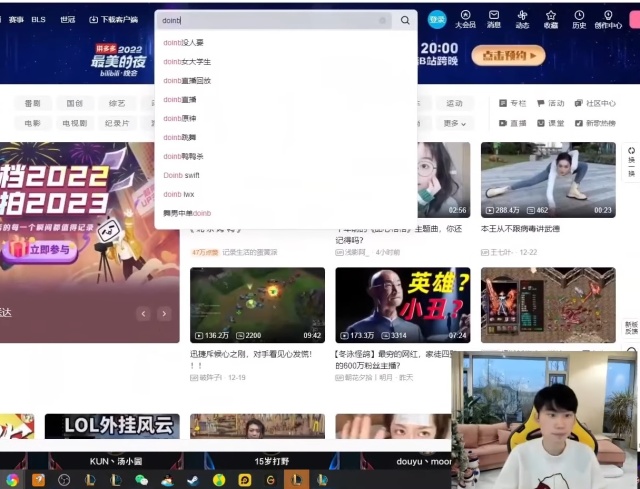The width and height of the screenshot is (640, 489).
Task: Open 直播 live icon link
Action: click(x=513, y=123)
